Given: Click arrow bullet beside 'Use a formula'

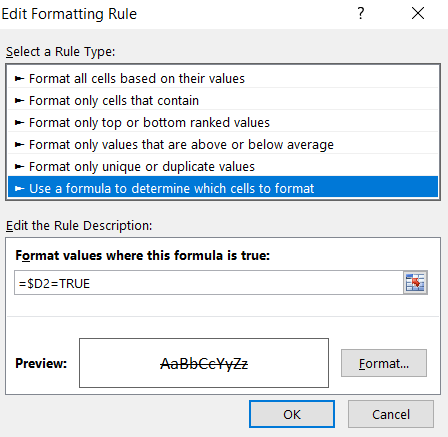Looking at the screenshot, I should click(x=19, y=189).
